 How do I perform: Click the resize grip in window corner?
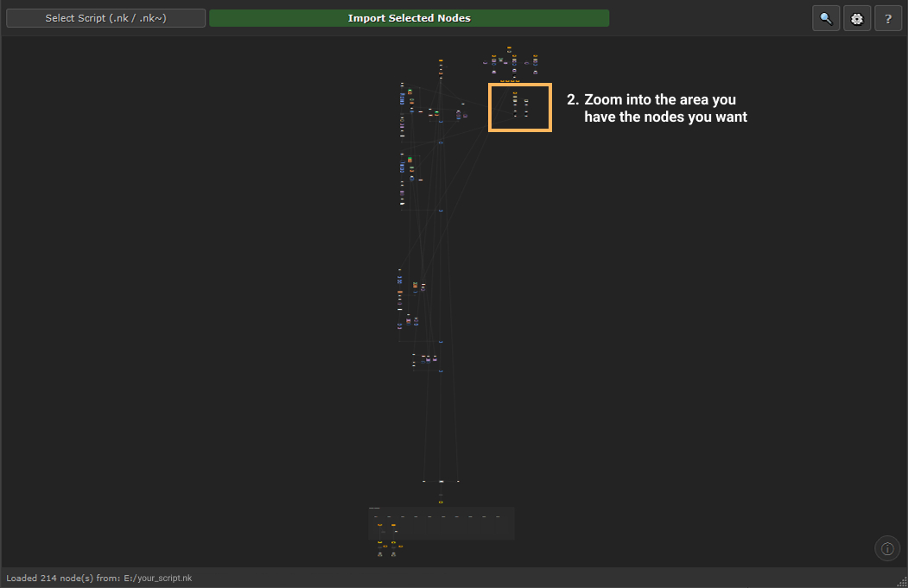(x=902, y=582)
